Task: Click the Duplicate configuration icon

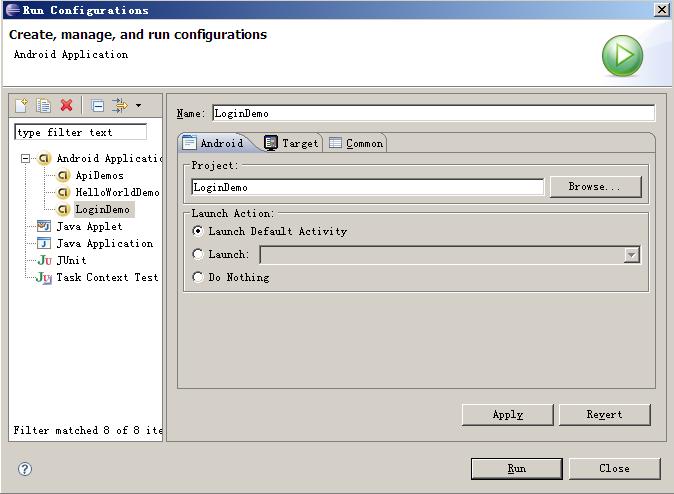Action: 43,105
